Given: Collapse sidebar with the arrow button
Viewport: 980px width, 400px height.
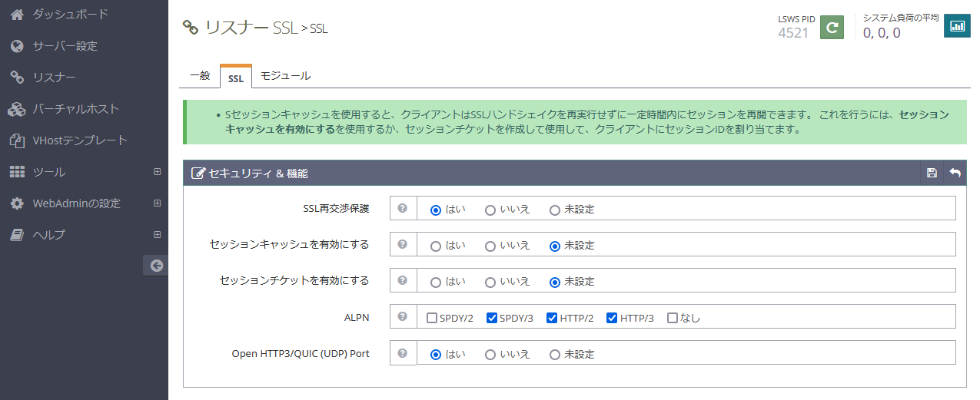Looking at the screenshot, I should (156, 266).
